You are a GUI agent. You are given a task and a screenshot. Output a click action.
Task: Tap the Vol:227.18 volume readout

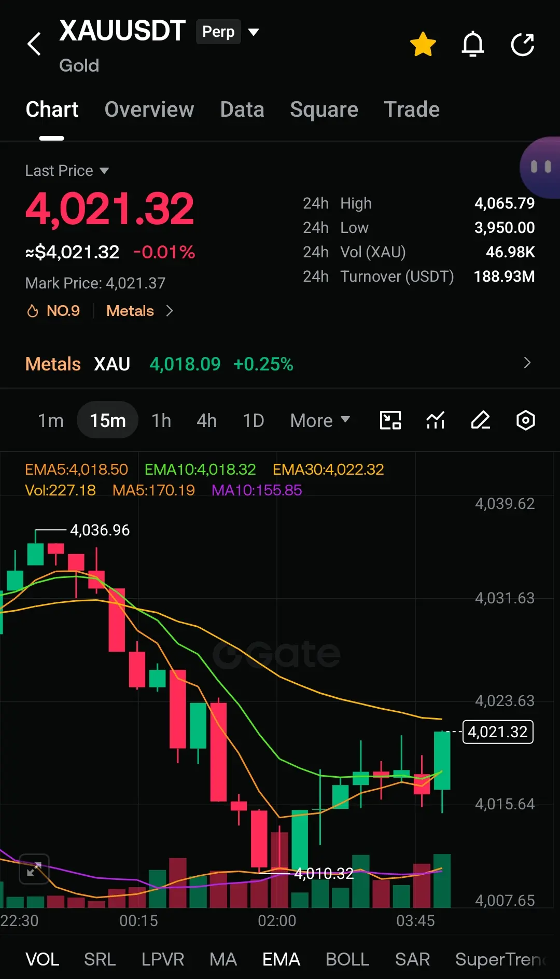pos(60,490)
